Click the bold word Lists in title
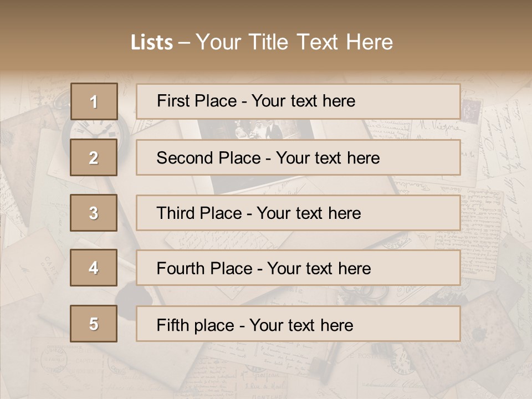Image resolution: width=532 pixels, height=399 pixels. click(151, 43)
